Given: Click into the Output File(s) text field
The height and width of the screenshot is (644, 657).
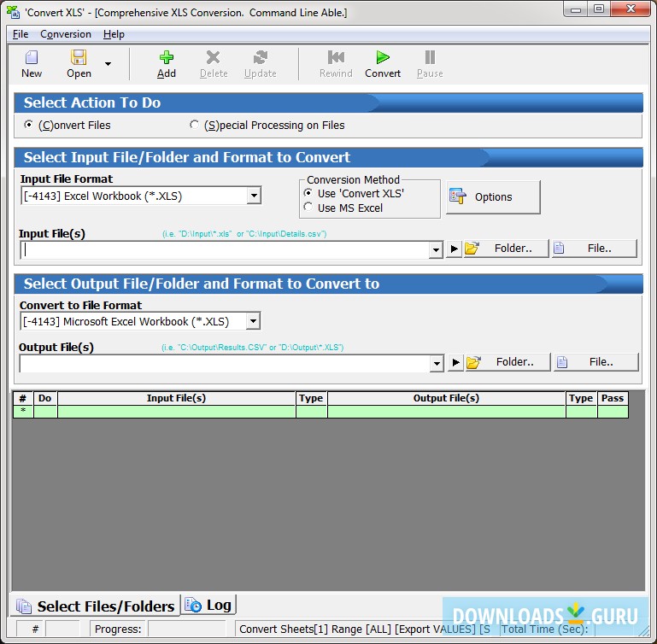Looking at the screenshot, I should click(x=225, y=363).
